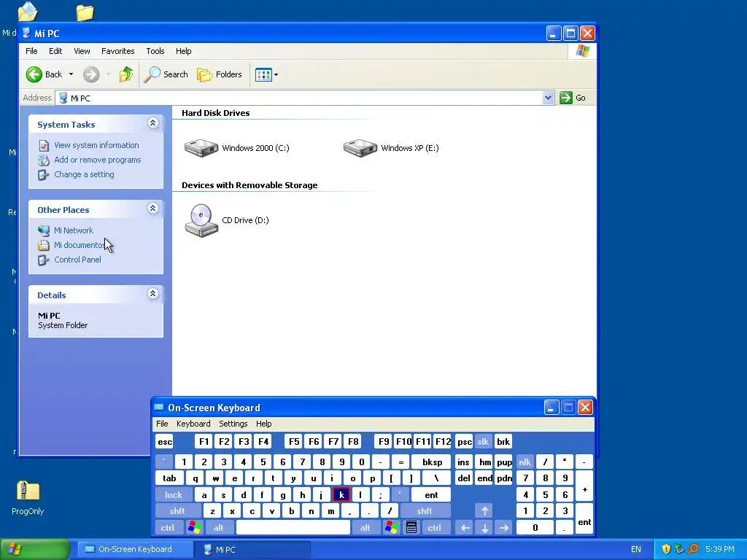
Task: Click the space bar on keyboard
Action: (x=293, y=528)
